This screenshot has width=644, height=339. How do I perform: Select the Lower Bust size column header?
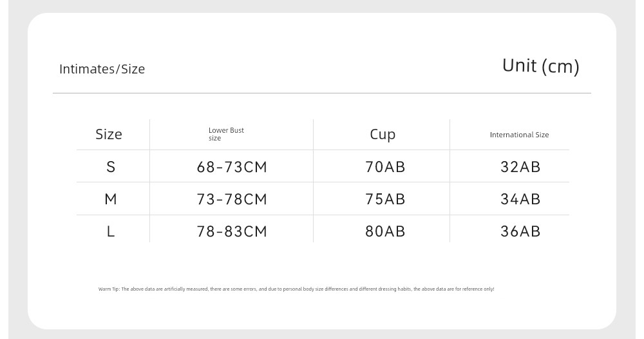pyautogui.click(x=226, y=134)
